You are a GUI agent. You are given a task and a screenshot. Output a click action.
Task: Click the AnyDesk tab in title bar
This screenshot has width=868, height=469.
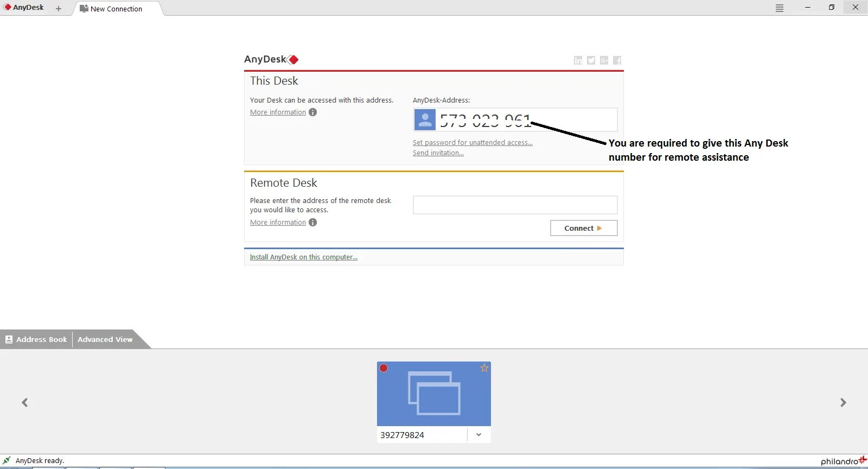click(24, 8)
